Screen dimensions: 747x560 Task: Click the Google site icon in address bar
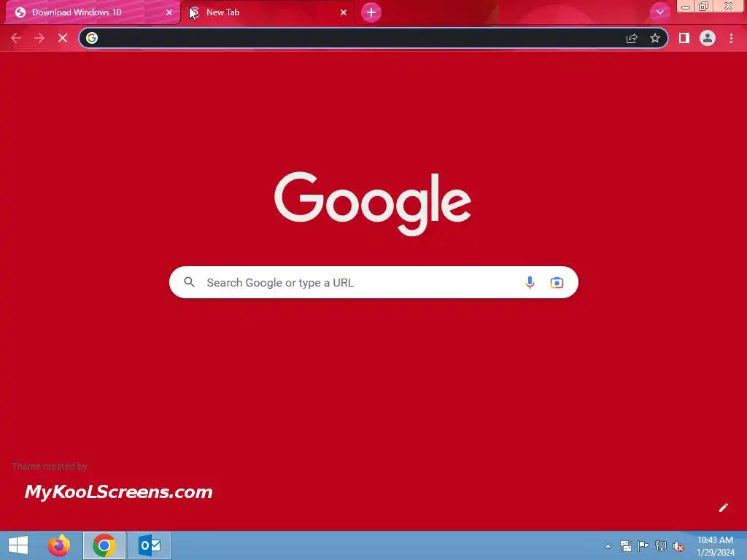coord(92,38)
